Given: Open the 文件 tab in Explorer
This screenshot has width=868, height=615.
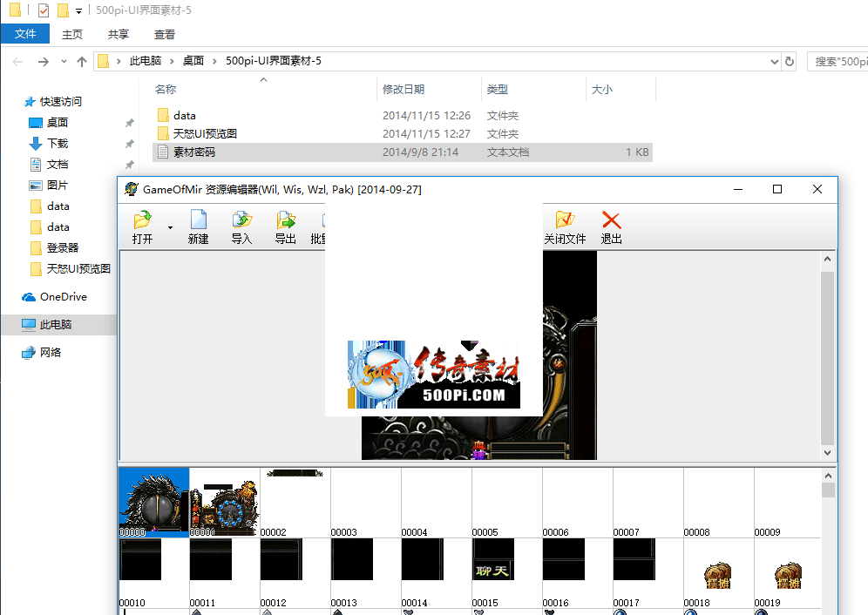Looking at the screenshot, I should (25, 34).
